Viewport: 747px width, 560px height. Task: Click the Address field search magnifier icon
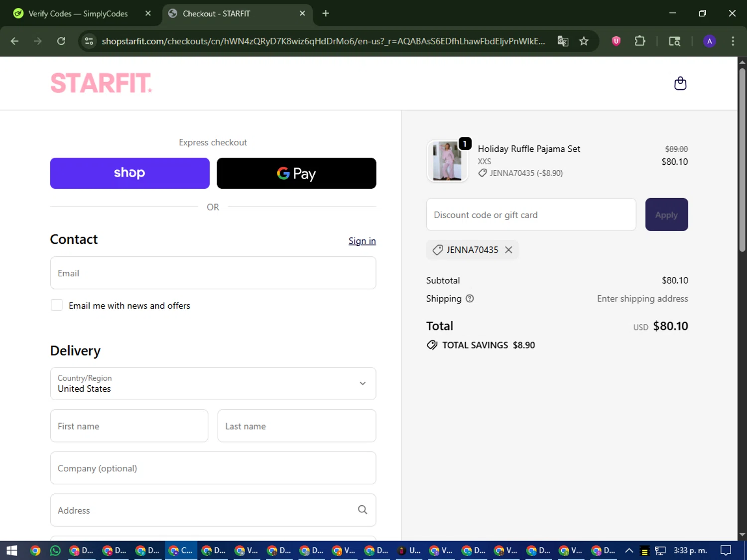(363, 510)
